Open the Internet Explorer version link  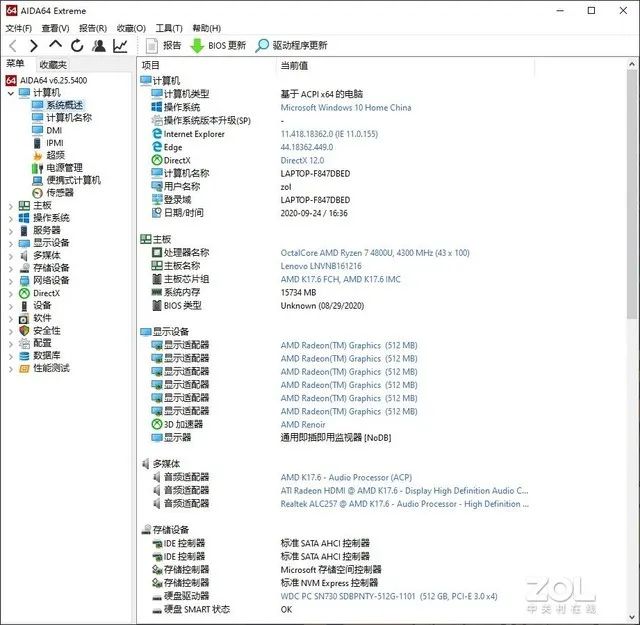(x=329, y=134)
